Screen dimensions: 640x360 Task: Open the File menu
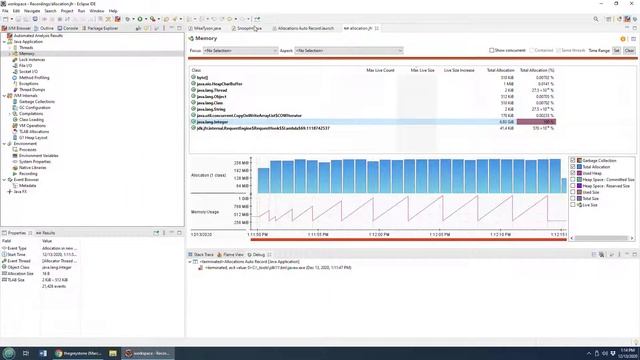coord(5,11)
